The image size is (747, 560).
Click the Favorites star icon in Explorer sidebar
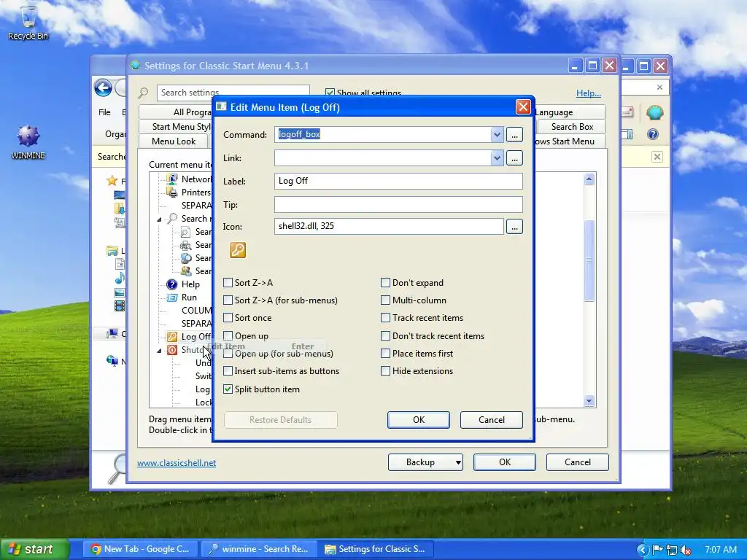tap(112, 181)
